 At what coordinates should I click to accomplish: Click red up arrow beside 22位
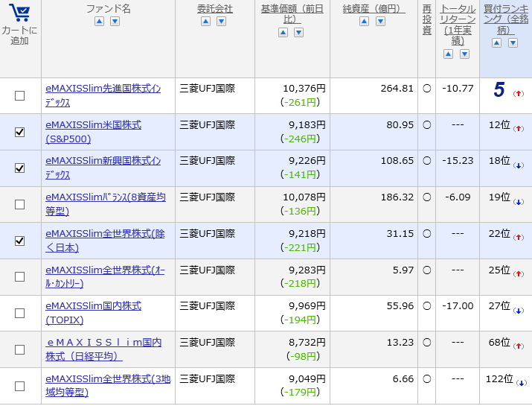click(518, 237)
